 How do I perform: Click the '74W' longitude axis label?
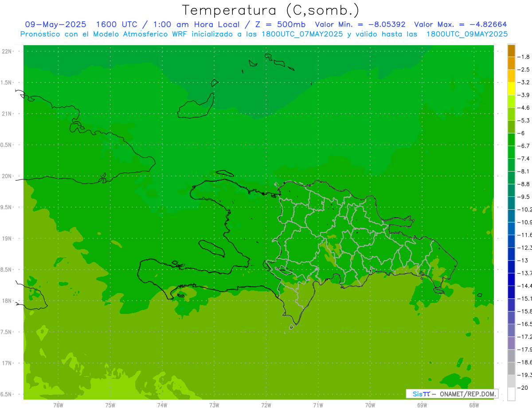(x=162, y=405)
